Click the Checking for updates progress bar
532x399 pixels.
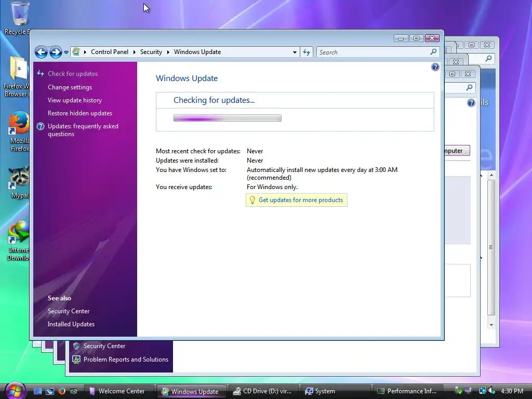coord(228,118)
